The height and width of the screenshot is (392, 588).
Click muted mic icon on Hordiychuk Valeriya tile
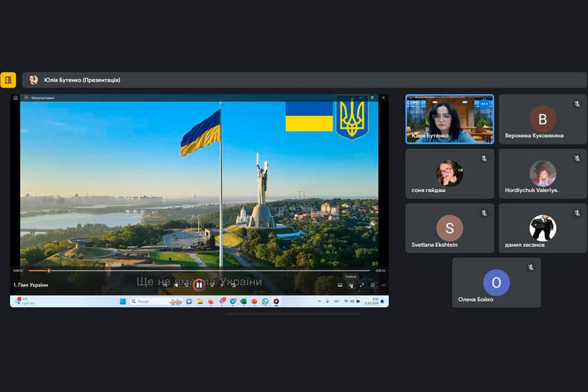[577, 159]
